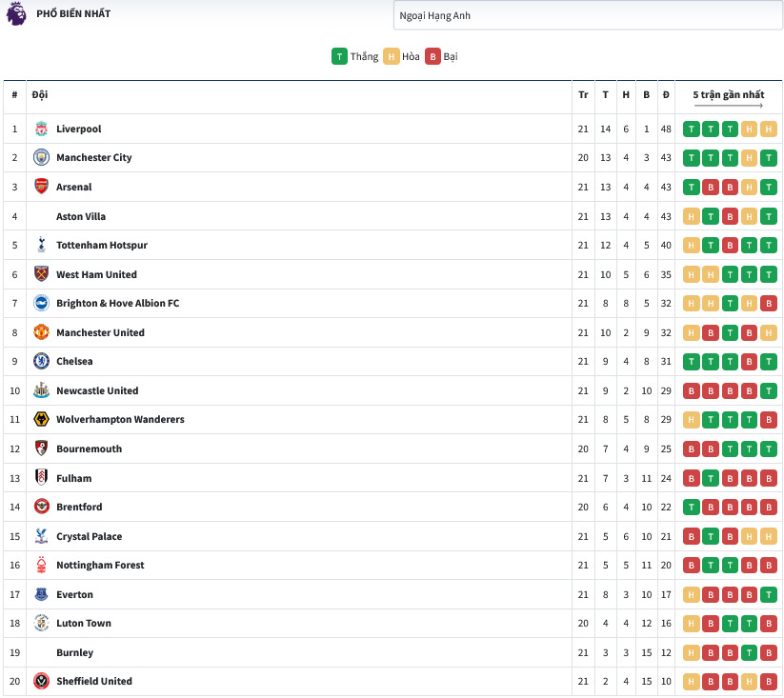The image size is (784, 698).
Task: Select the Newcastle United team name
Action: coord(97,390)
